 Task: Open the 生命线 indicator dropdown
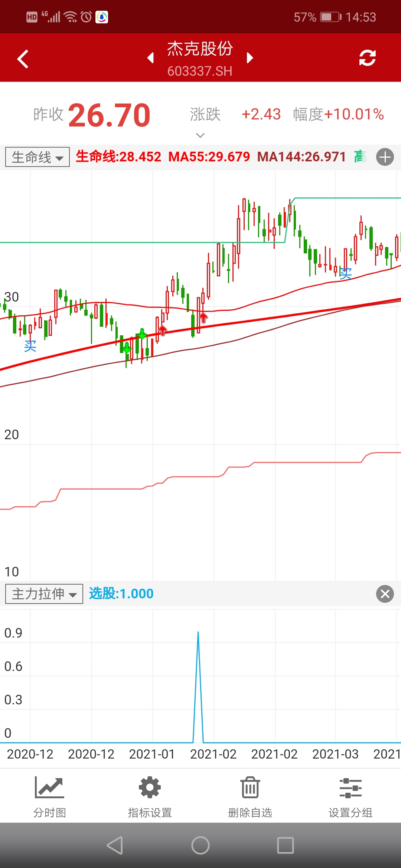coord(38,157)
